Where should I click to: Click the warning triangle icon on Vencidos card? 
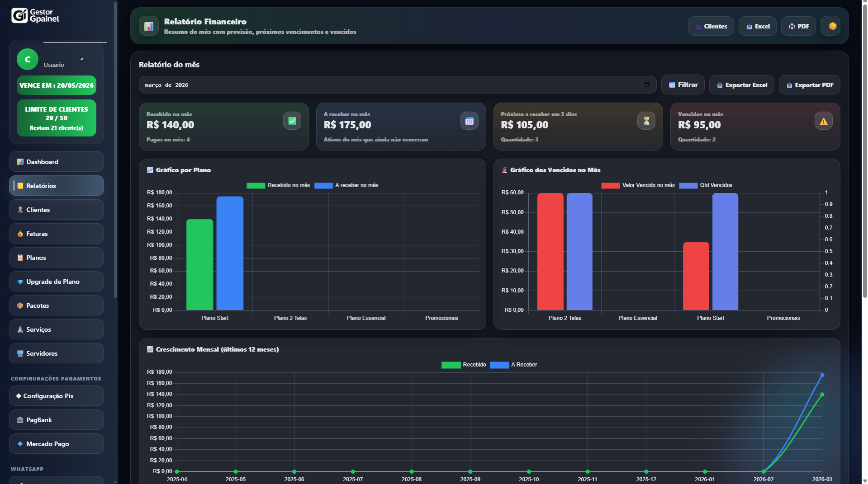click(823, 121)
